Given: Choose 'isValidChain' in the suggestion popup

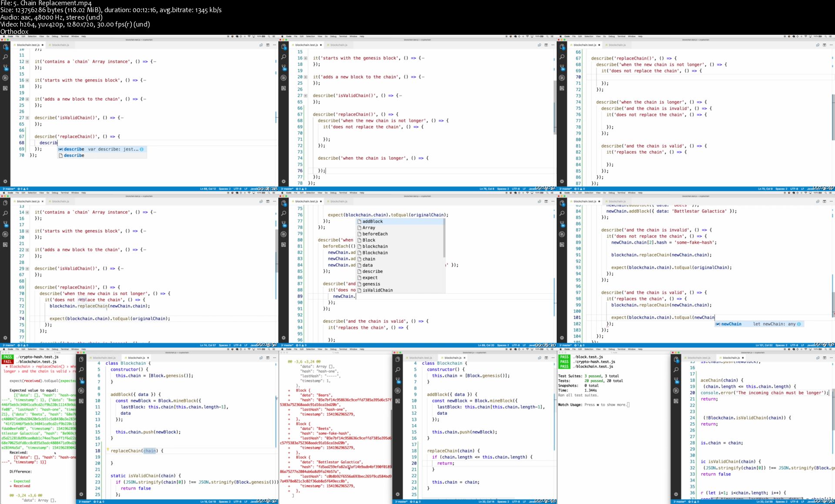Looking at the screenshot, I should tap(377, 290).
